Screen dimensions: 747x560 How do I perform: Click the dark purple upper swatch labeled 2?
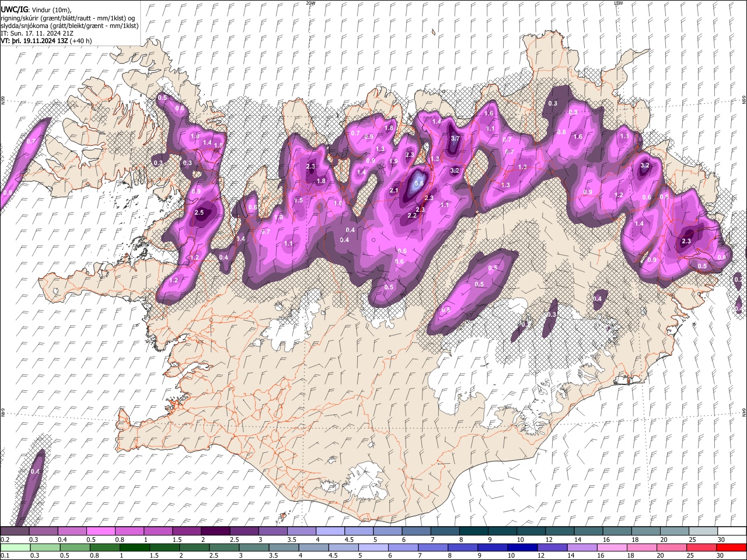click(215, 531)
